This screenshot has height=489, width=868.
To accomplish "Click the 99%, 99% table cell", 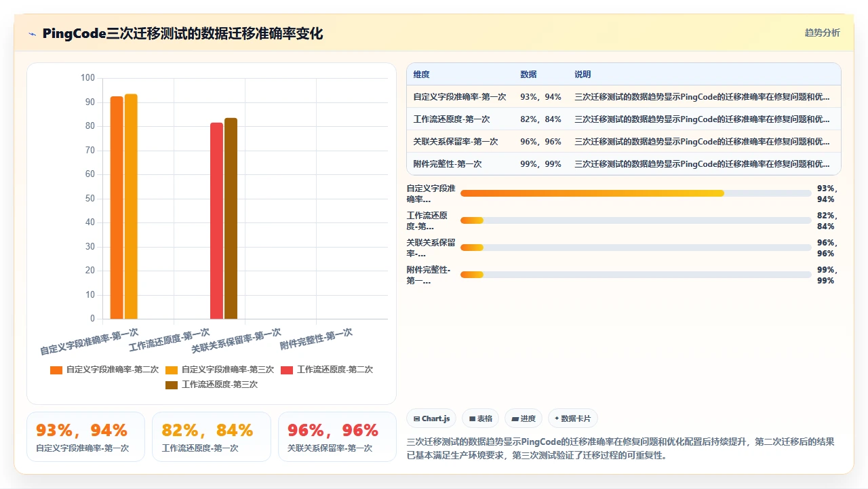I will [x=540, y=164].
